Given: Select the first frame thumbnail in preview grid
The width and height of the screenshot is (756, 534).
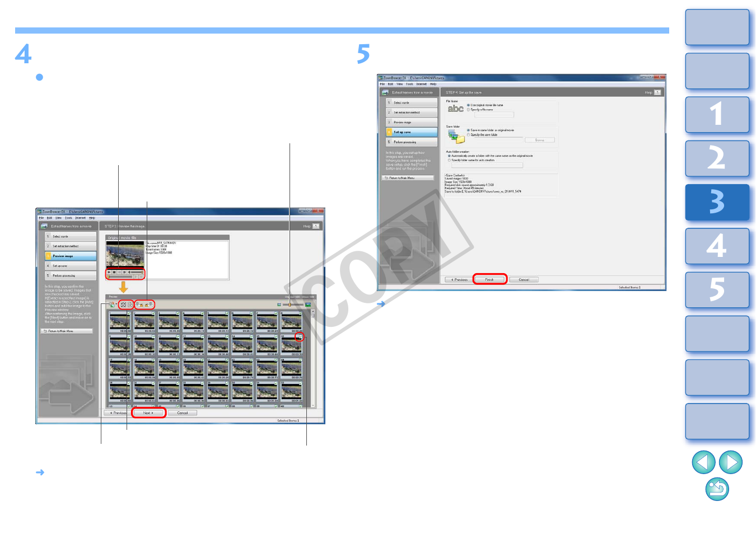Looking at the screenshot, I should pyautogui.click(x=119, y=322).
